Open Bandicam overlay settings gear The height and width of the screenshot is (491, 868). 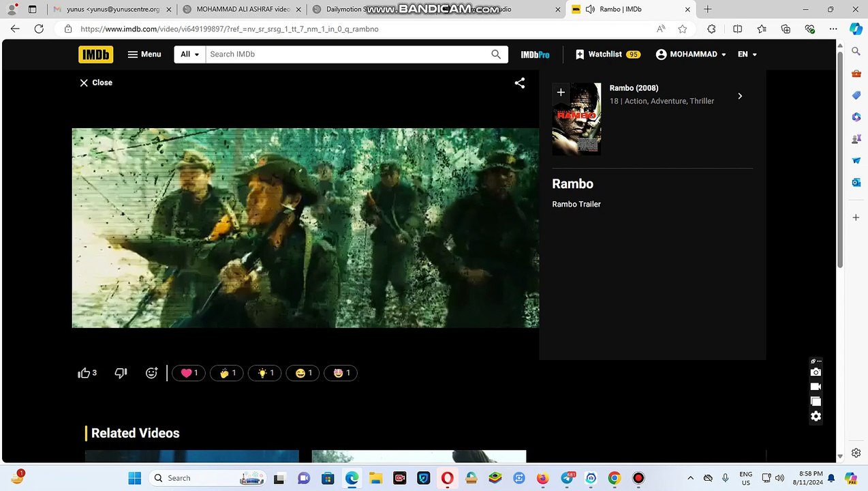816,417
